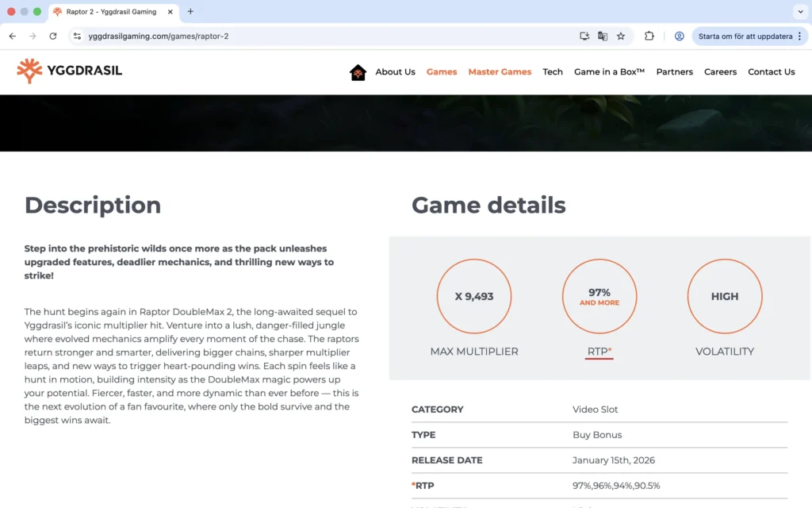Open site information icon in the address bar
Image resolution: width=812 pixels, height=508 pixels.
(x=77, y=36)
